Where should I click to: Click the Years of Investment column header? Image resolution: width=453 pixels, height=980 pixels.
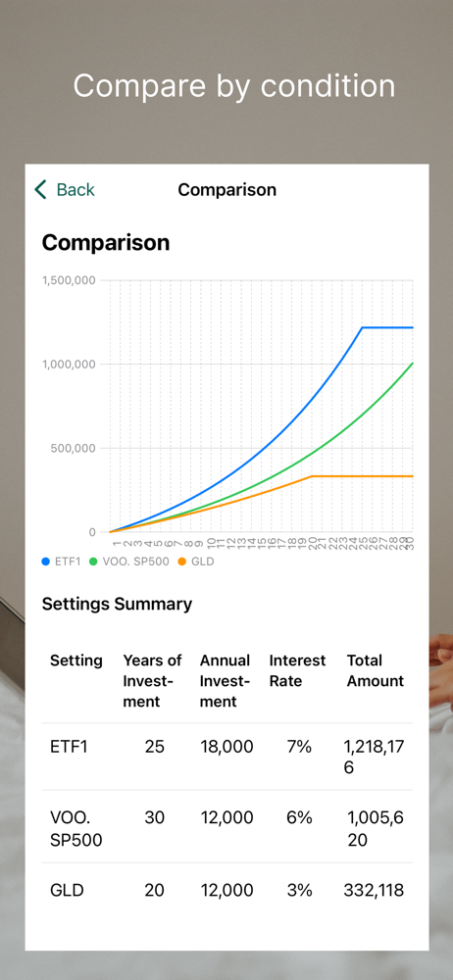coord(153,681)
